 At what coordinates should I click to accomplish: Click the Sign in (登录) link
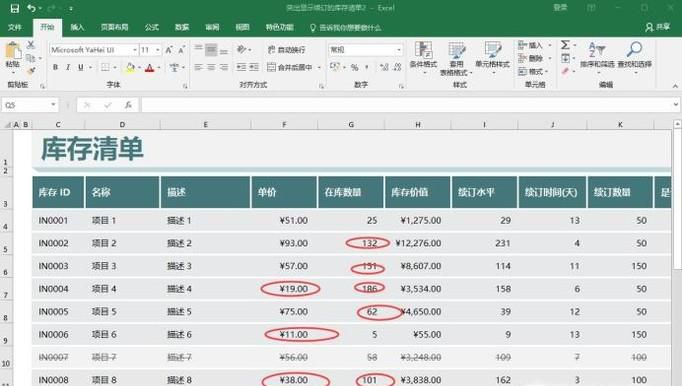(560, 8)
